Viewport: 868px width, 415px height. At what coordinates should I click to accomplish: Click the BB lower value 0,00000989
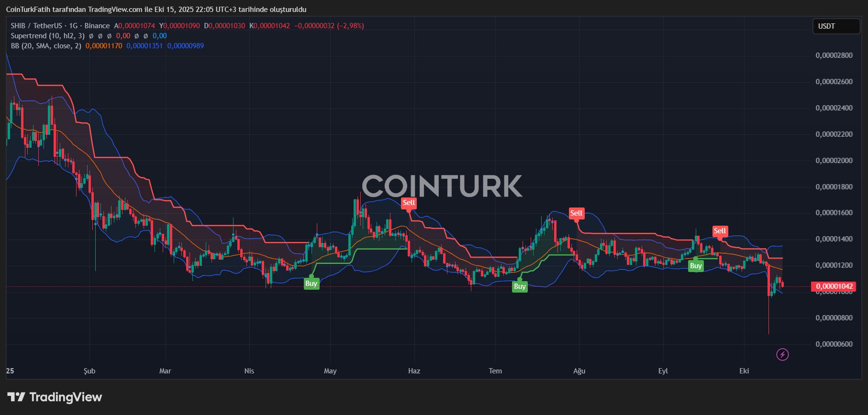[185, 46]
